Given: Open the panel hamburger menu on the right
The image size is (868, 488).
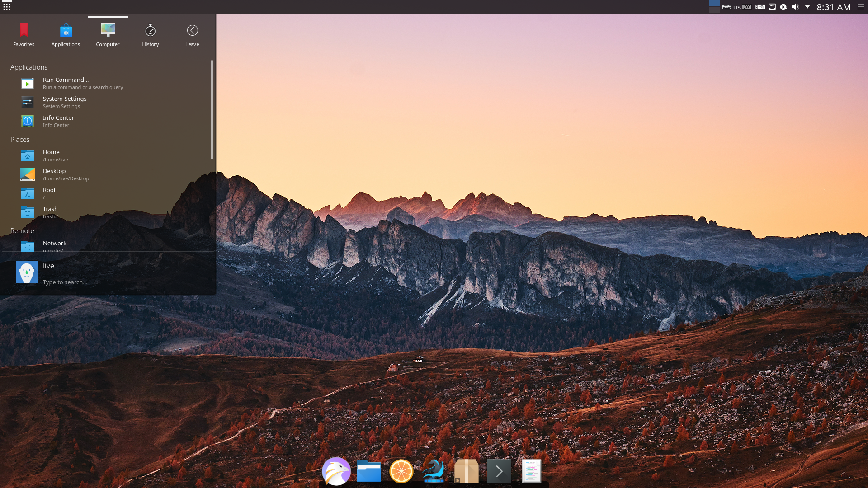Looking at the screenshot, I should click(860, 7).
